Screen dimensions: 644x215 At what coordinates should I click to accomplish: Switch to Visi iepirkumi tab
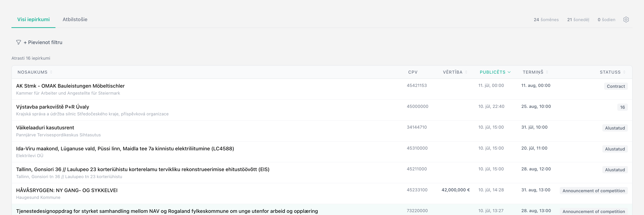click(33, 20)
